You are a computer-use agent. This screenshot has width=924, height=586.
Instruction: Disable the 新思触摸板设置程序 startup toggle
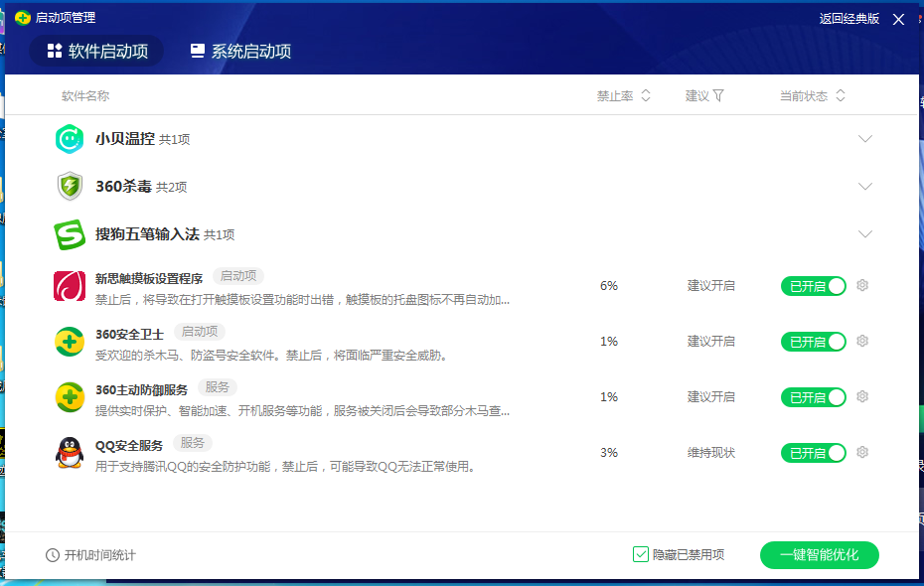(x=813, y=286)
